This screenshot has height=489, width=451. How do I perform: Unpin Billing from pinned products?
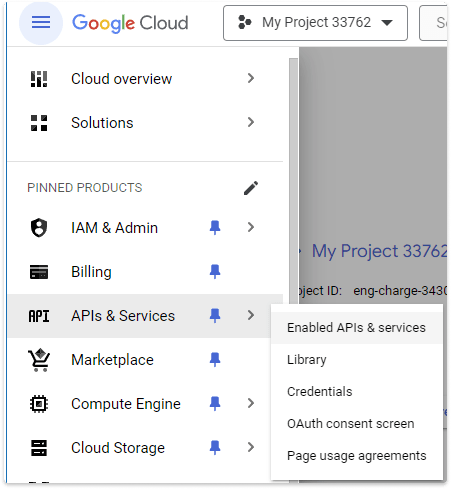[215, 272]
